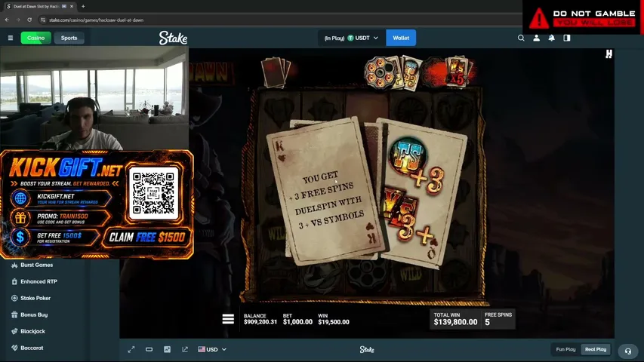644x362 pixels.
Task: Toggle the chat side panel icon
Action: [x=567, y=38]
